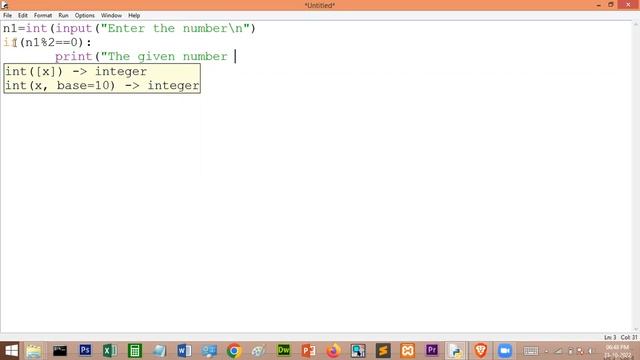Click the word input in line one
The height and width of the screenshot is (360, 640).
(74, 29)
